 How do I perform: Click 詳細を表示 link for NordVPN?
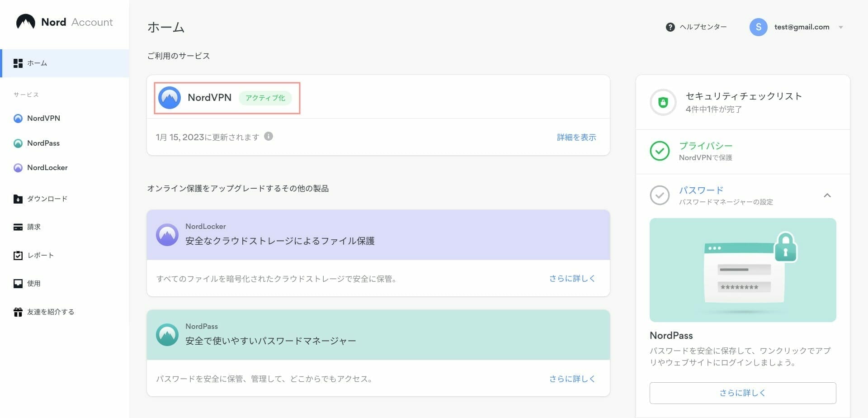[576, 138]
